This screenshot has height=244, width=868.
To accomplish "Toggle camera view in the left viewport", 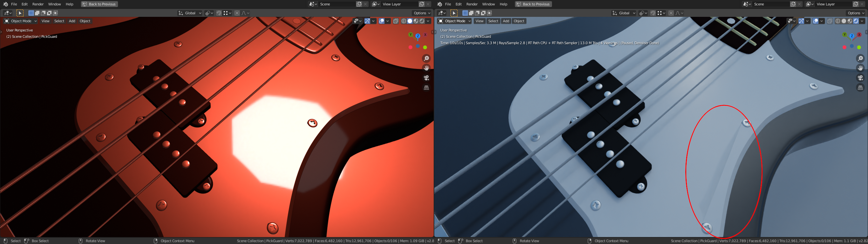I will click(x=426, y=78).
